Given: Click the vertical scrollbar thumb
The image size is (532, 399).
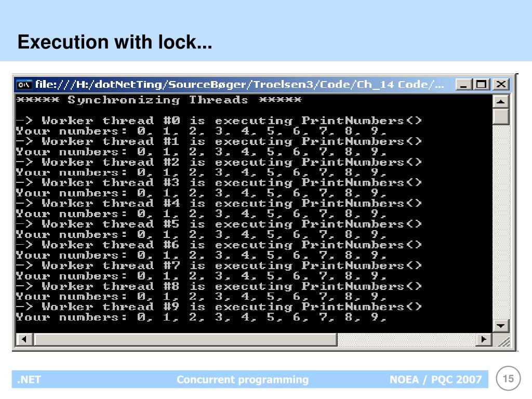Looking at the screenshot, I should [501, 116].
